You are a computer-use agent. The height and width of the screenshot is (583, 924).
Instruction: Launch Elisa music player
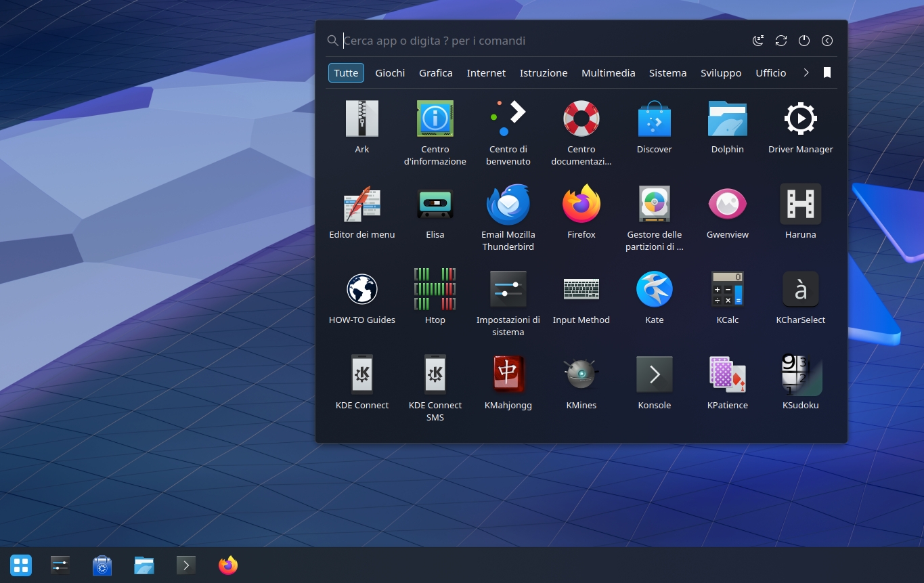coord(435,213)
